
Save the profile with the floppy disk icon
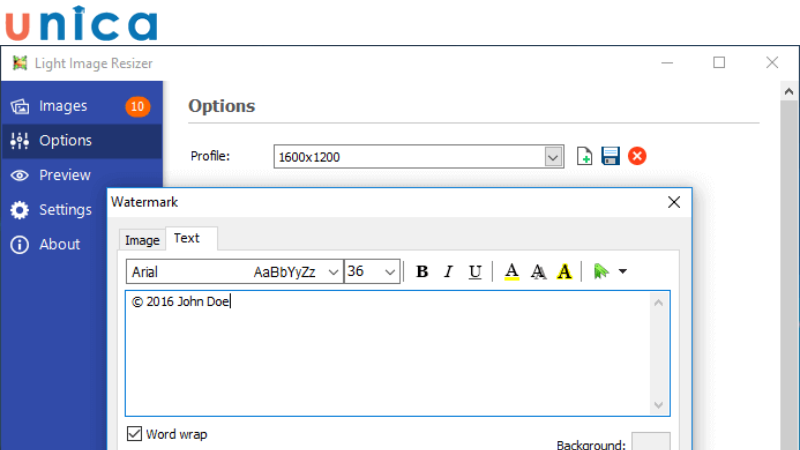point(610,156)
